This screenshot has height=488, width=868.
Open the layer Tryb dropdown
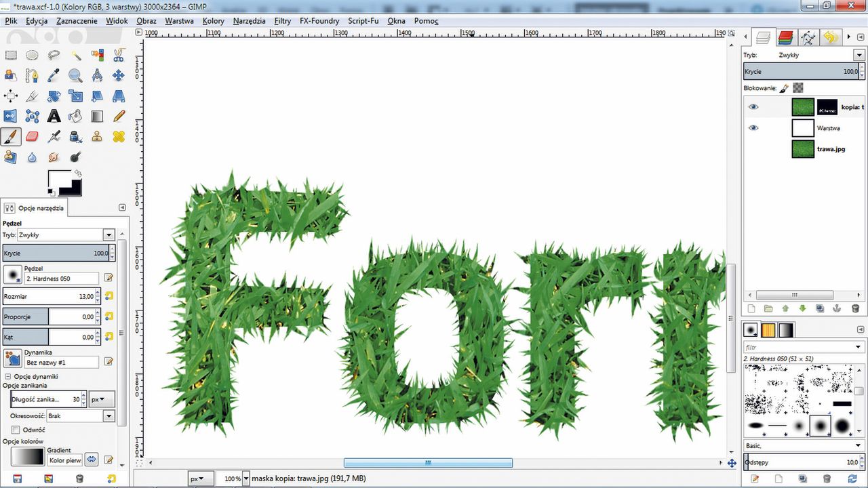[x=858, y=55]
